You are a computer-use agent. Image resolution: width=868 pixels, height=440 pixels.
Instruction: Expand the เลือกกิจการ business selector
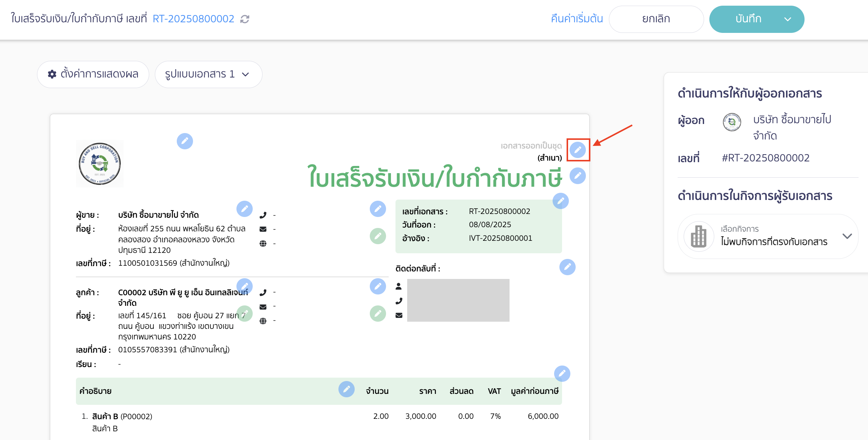click(847, 236)
